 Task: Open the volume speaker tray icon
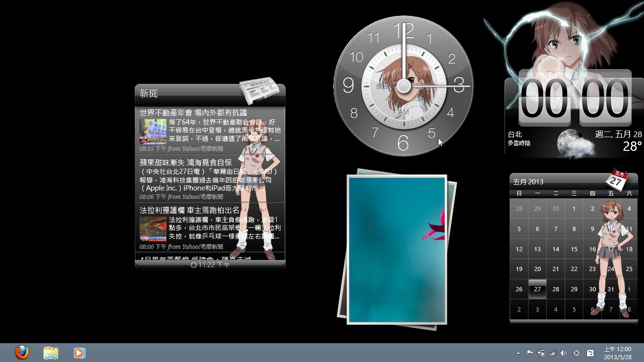[x=564, y=353]
